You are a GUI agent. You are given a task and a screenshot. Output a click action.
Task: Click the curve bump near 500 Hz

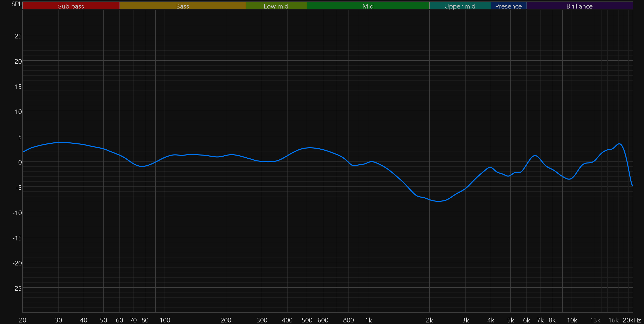coord(310,148)
